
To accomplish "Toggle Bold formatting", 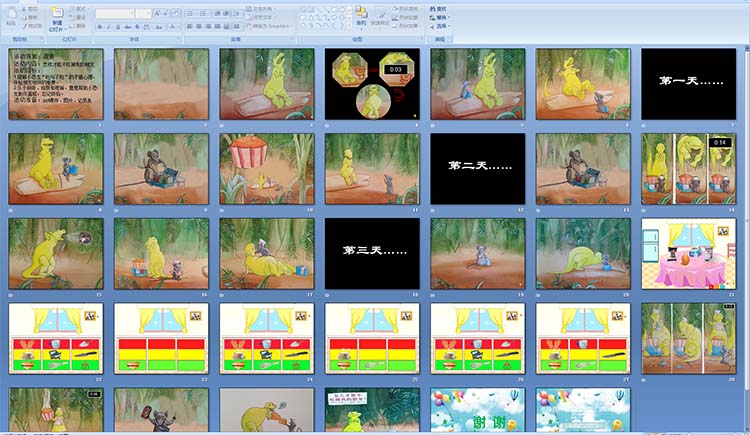I will coord(99,27).
